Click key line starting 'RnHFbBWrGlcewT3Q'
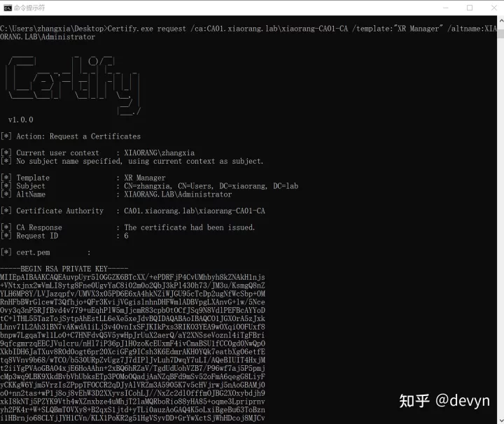Screen dimensions: 504x424 (132, 302)
